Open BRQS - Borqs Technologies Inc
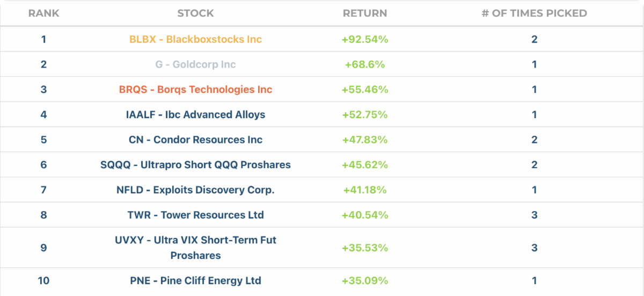This screenshot has height=296, width=644. 195,90
